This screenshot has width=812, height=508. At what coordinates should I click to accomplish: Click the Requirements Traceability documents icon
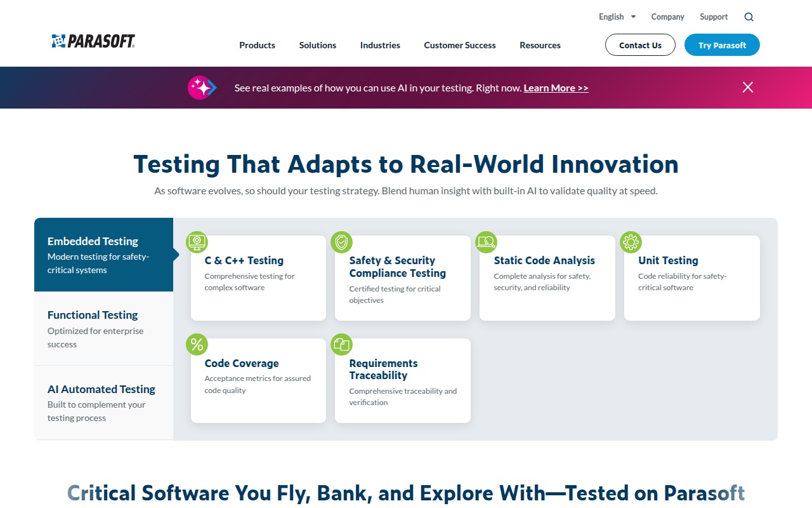click(341, 344)
